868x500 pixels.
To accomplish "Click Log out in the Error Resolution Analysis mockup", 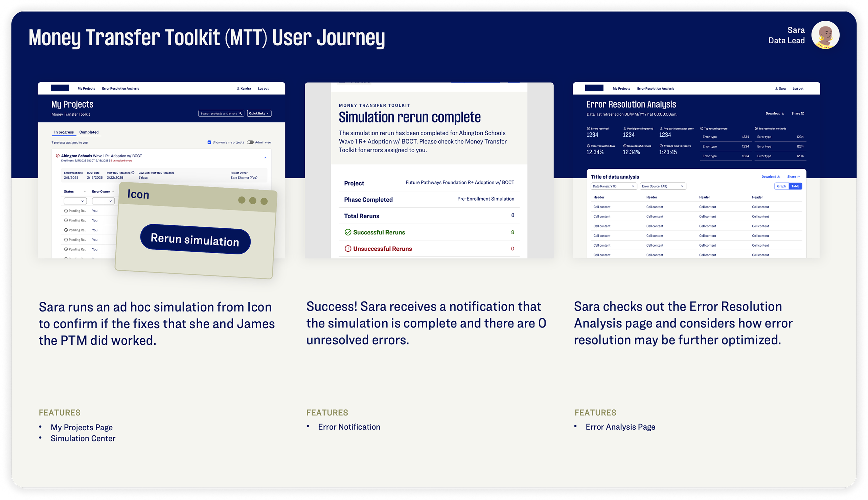I will 798,89.
